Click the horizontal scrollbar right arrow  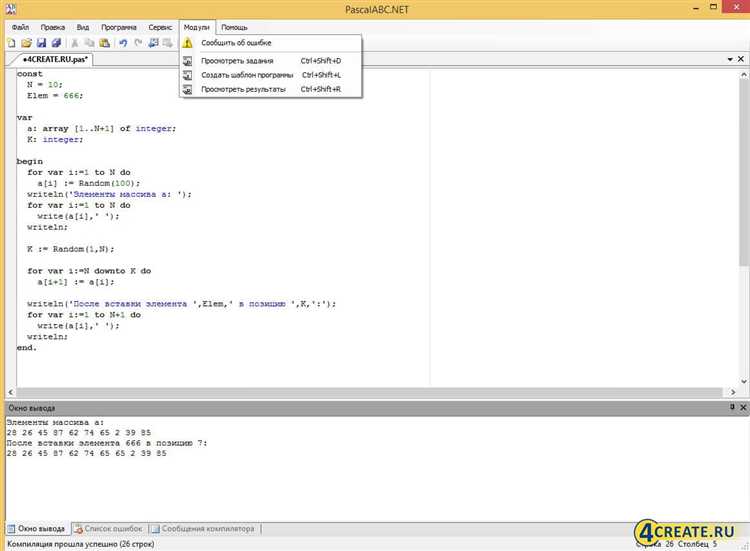(x=733, y=392)
